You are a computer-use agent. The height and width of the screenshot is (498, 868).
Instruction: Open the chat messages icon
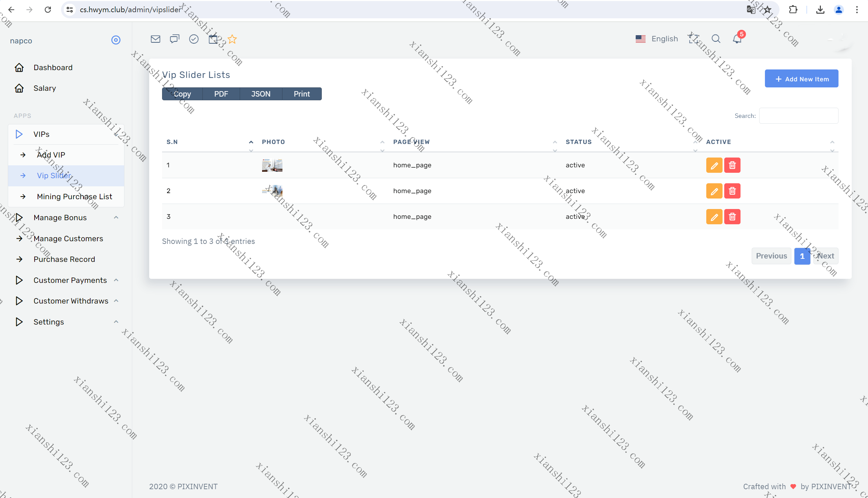175,39
